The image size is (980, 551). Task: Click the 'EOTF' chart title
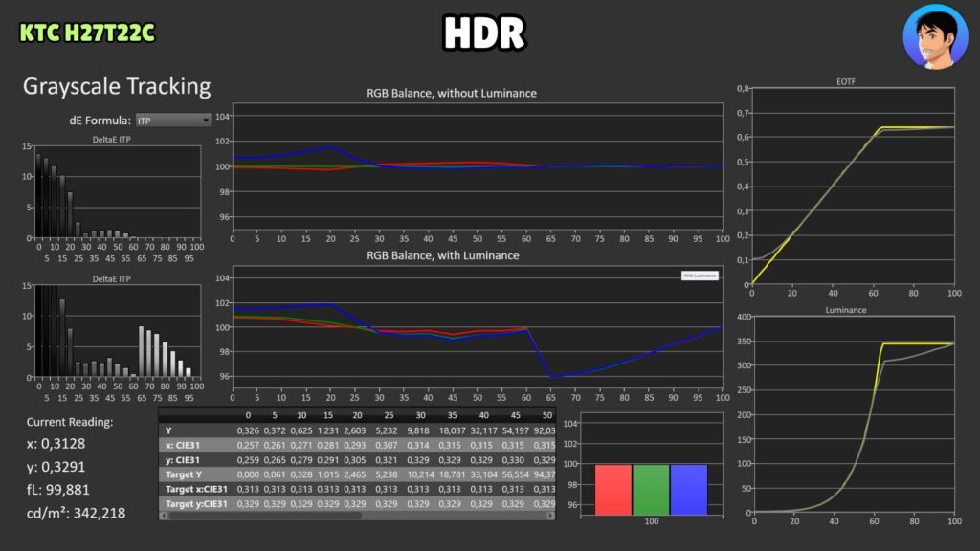[x=846, y=82]
